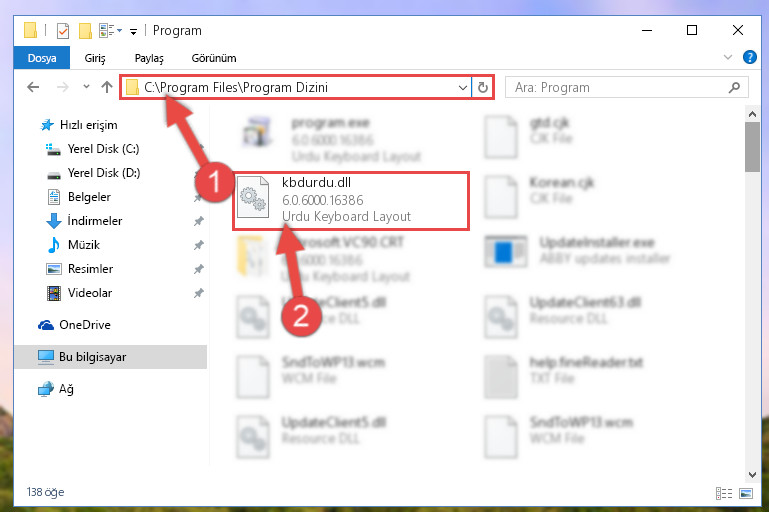Refresh the current folder view
The width and height of the screenshot is (769, 512).
pyautogui.click(x=483, y=87)
